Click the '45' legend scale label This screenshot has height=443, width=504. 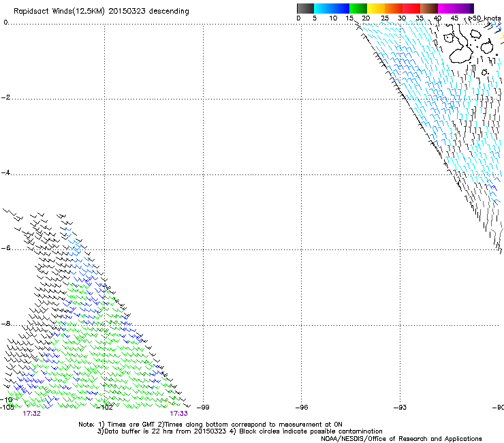(454, 18)
